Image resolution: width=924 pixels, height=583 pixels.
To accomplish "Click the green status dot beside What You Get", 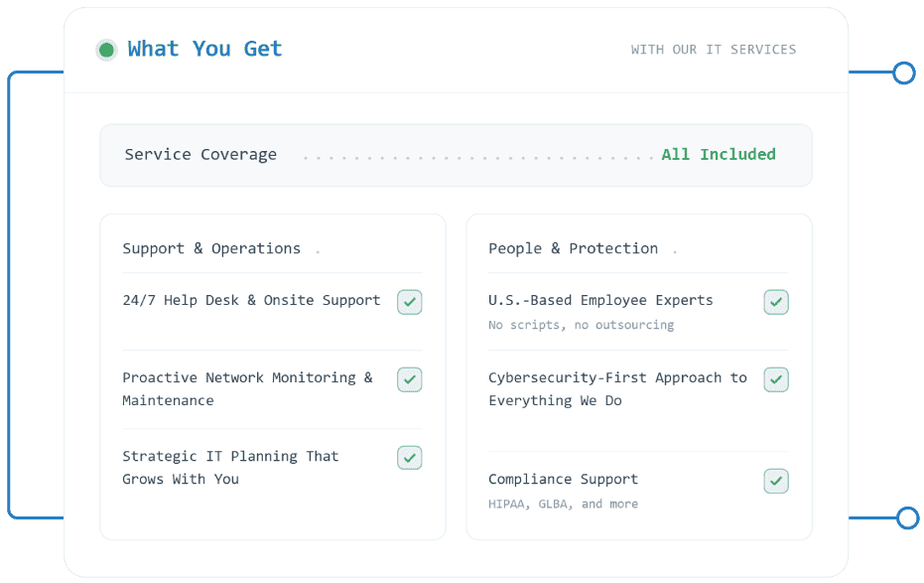I will tap(106, 50).
